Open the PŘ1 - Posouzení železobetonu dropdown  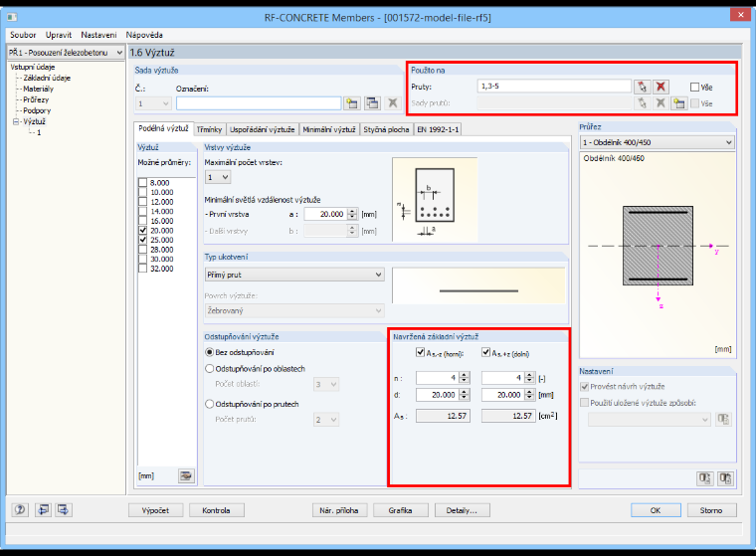pyautogui.click(x=66, y=53)
